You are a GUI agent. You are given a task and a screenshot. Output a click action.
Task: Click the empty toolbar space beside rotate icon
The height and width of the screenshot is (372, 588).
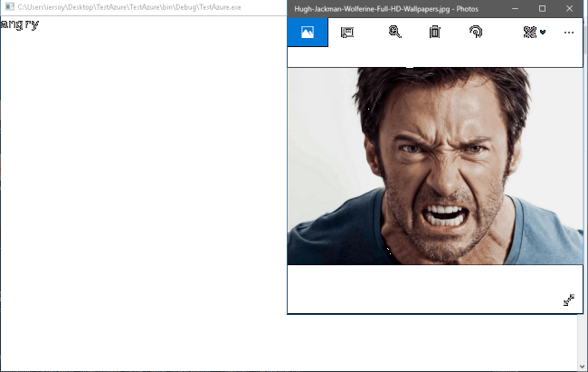click(x=502, y=32)
